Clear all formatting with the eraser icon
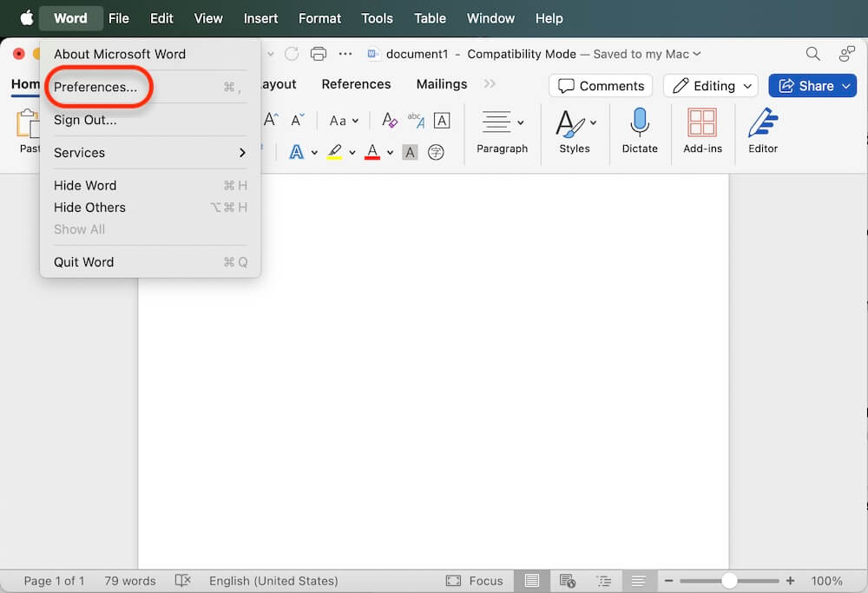The width and height of the screenshot is (868, 593). (389, 120)
